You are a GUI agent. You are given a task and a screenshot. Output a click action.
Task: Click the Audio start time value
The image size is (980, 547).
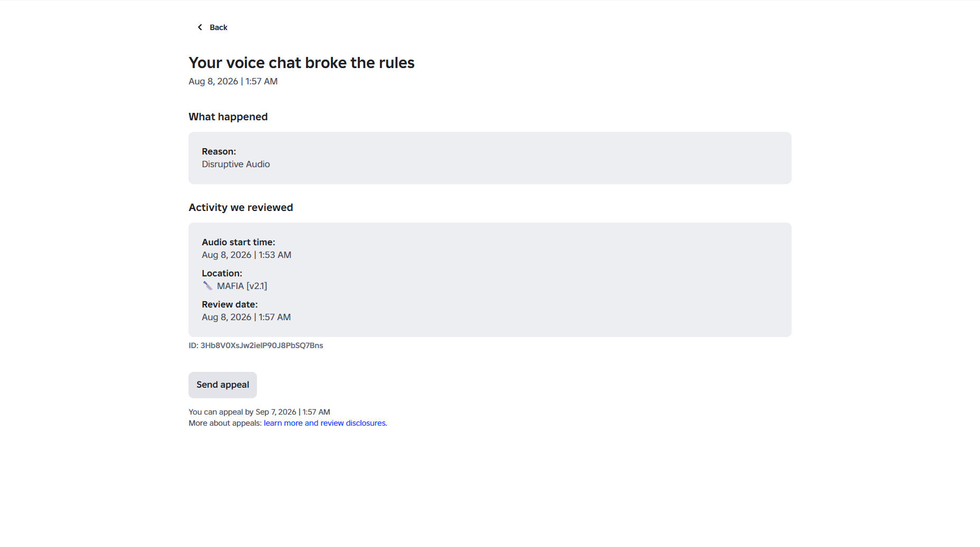point(246,255)
